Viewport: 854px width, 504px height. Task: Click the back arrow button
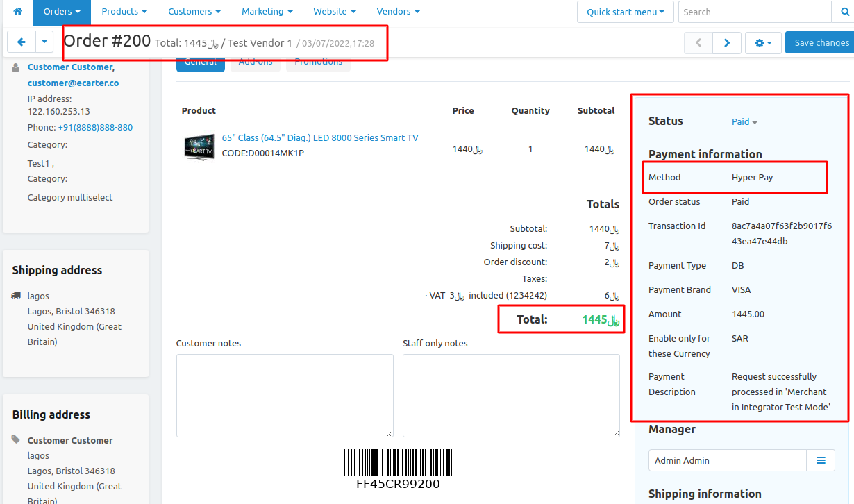(x=21, y=42)
